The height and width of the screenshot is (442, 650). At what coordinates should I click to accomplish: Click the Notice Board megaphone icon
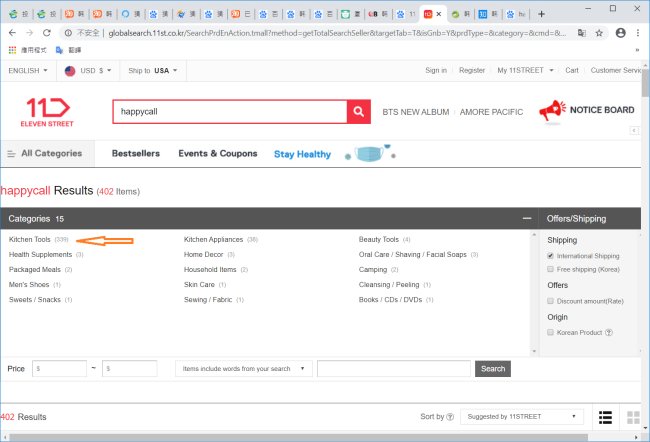[x=550, y=111]
